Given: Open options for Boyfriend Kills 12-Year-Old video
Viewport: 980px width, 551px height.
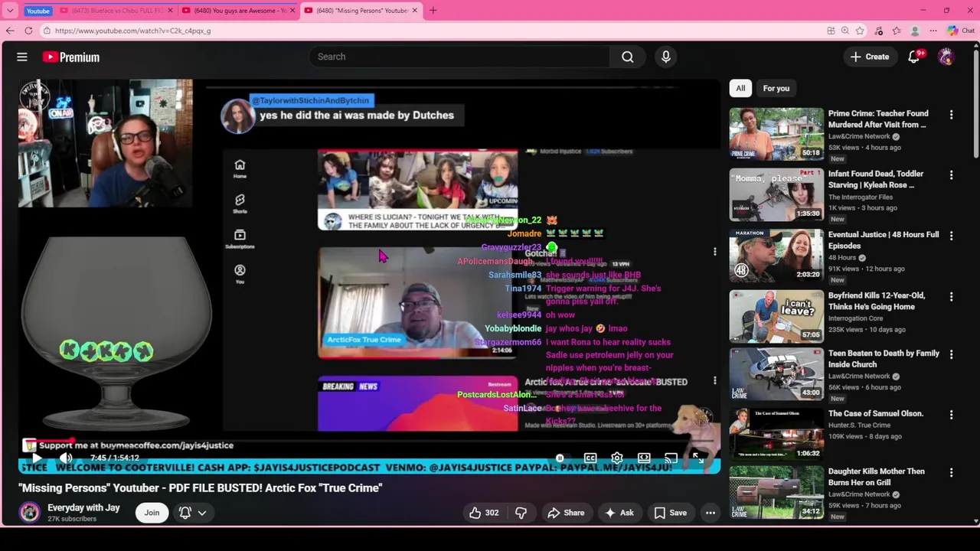Looking at the screenshot, I should tap(951, 296).
